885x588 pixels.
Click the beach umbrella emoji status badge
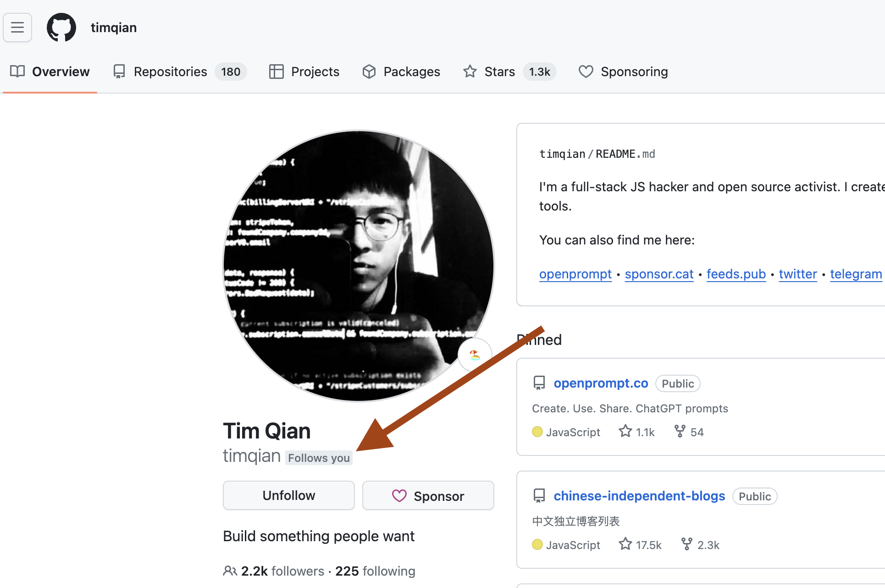pos(475,354)
